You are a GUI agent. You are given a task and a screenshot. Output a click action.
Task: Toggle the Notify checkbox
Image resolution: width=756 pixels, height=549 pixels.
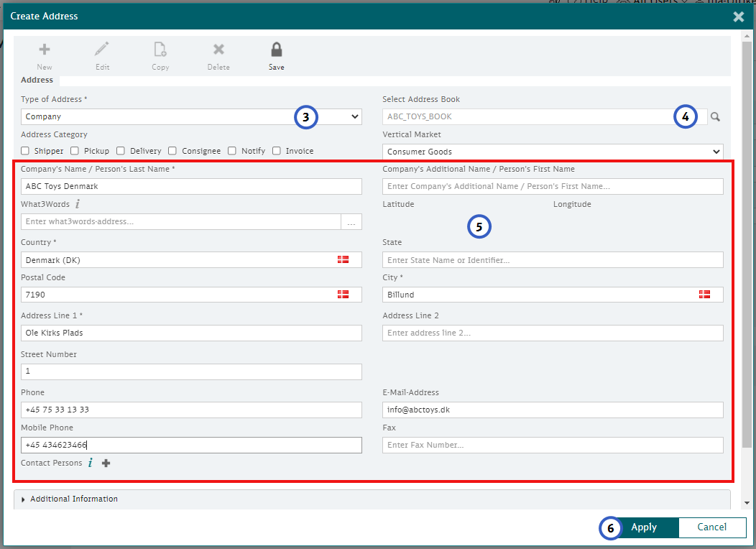(232, 151)
